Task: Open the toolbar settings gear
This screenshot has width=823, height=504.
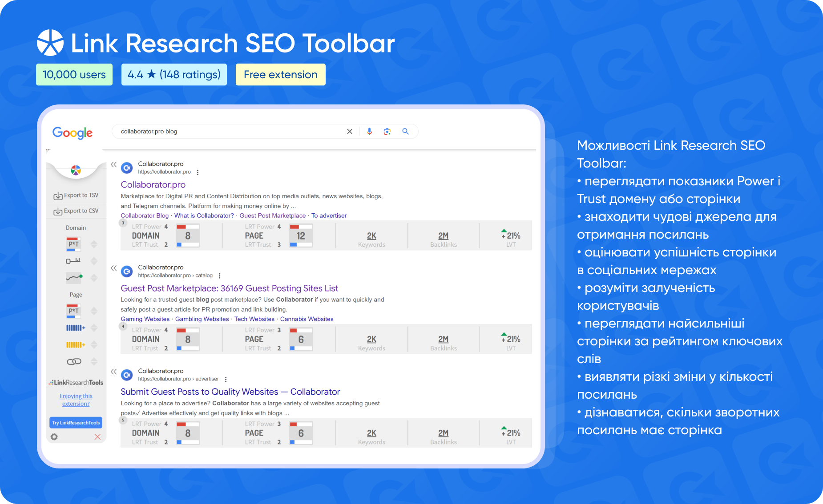Action: click(54, 437)
